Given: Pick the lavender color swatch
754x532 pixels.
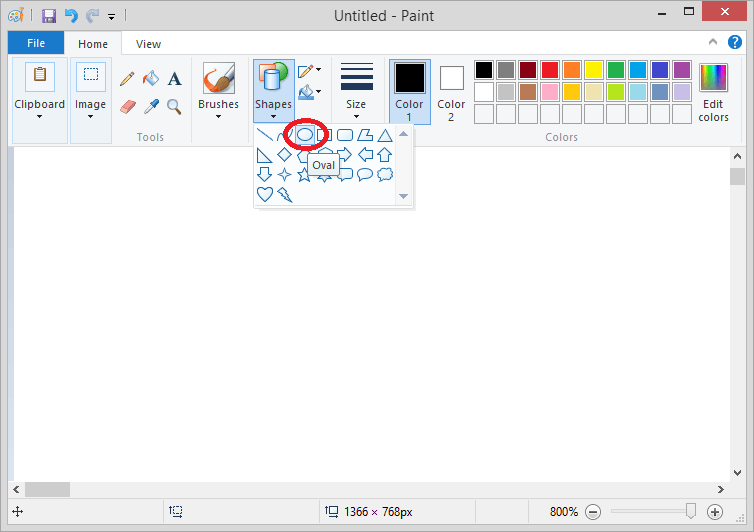Looking at the screenshot, I should 682,92.
